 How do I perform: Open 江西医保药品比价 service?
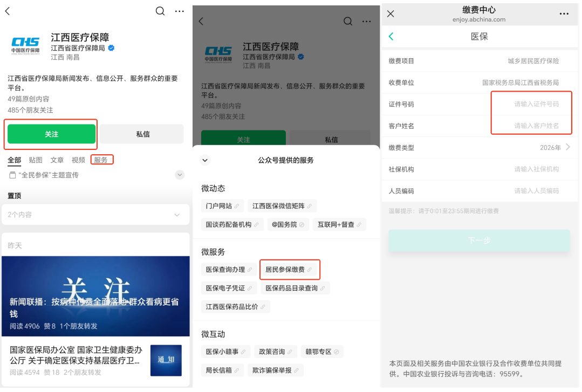point(236,306)
